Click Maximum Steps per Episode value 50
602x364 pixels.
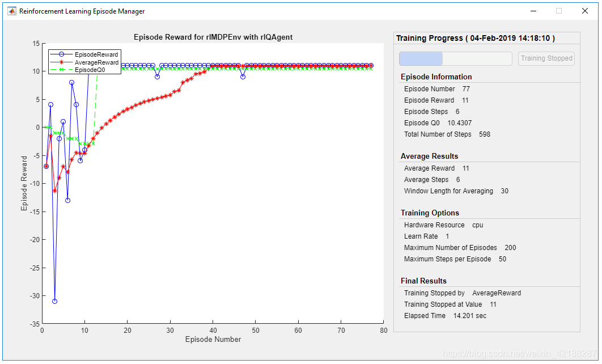tap(503, 259)
